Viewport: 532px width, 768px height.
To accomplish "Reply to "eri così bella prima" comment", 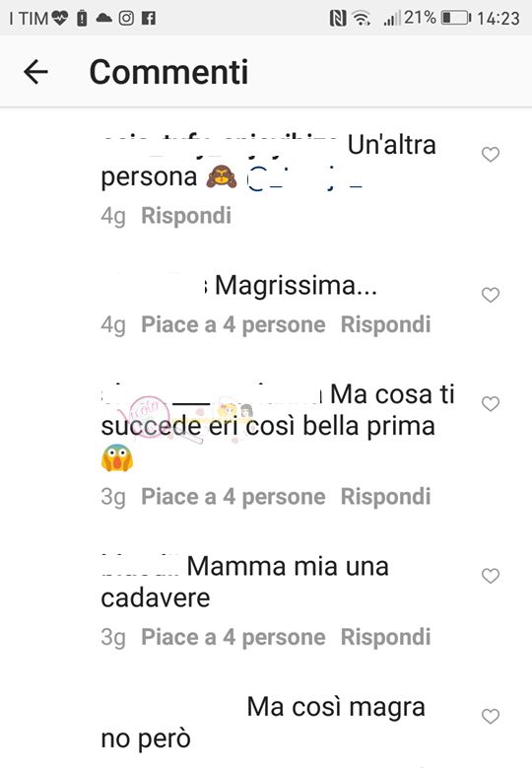I will [385, 497].
